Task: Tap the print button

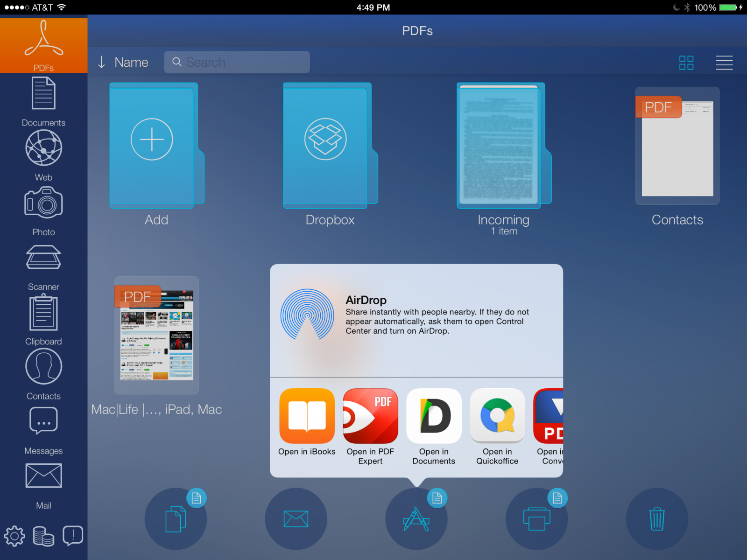Action: (x=537, y=518)
